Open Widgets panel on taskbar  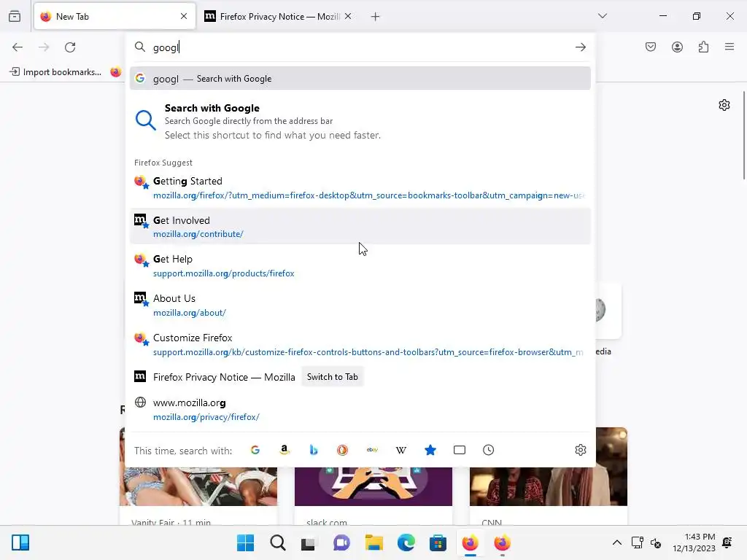click(x=20, y=542)
